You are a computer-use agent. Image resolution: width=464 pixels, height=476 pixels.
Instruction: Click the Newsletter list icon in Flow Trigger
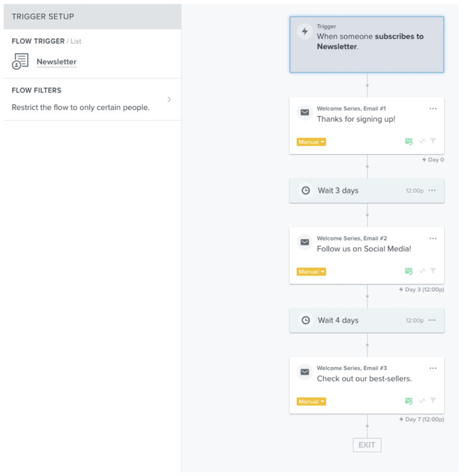pos(20,61)
